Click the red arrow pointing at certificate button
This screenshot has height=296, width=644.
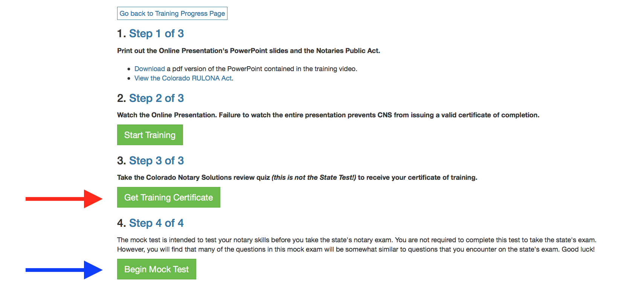pyautogui.click(x=63, y=199)
